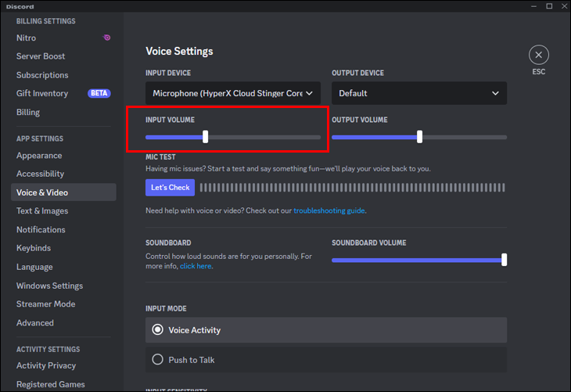Click the ESC close circle icon
Viewport: 571px width, 392px height.
pos(538,55)
